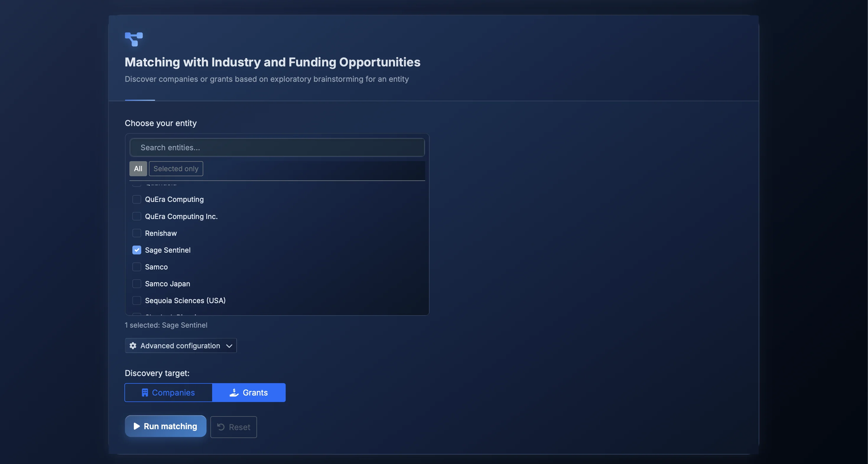Click the gear icon in Advanced configuration
Screen dimensions: 868x464
tap(133, 345)
